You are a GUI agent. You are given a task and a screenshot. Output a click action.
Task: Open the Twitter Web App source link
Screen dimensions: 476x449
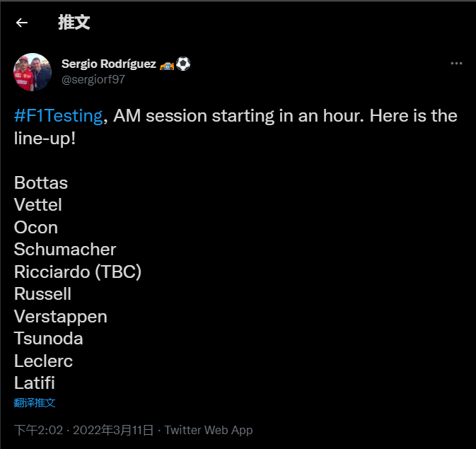209,430
